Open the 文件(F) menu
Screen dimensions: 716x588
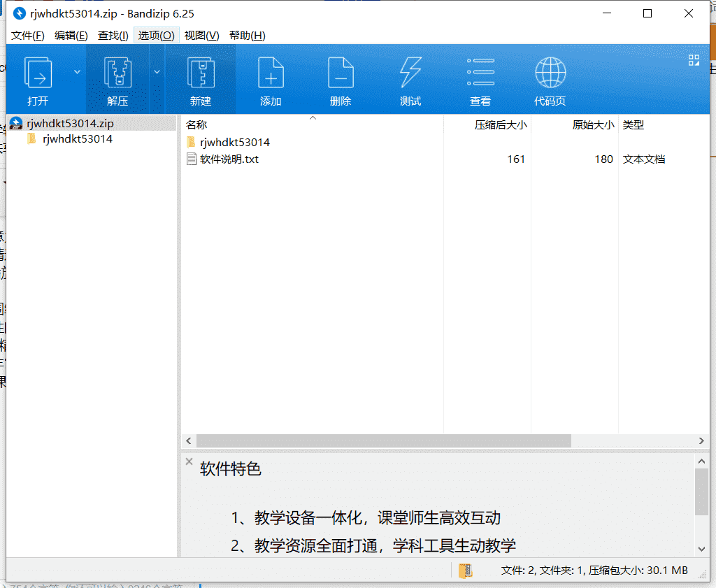(28, 36)
